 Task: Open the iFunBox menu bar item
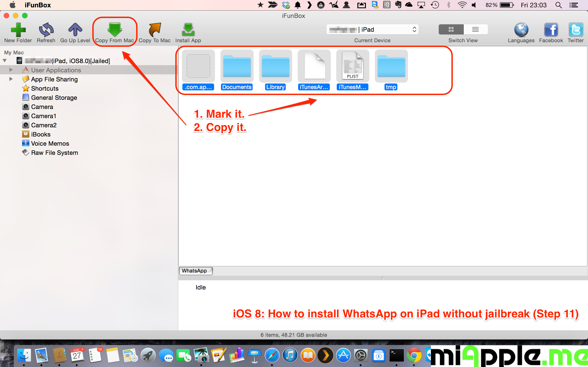click(38, 5)
